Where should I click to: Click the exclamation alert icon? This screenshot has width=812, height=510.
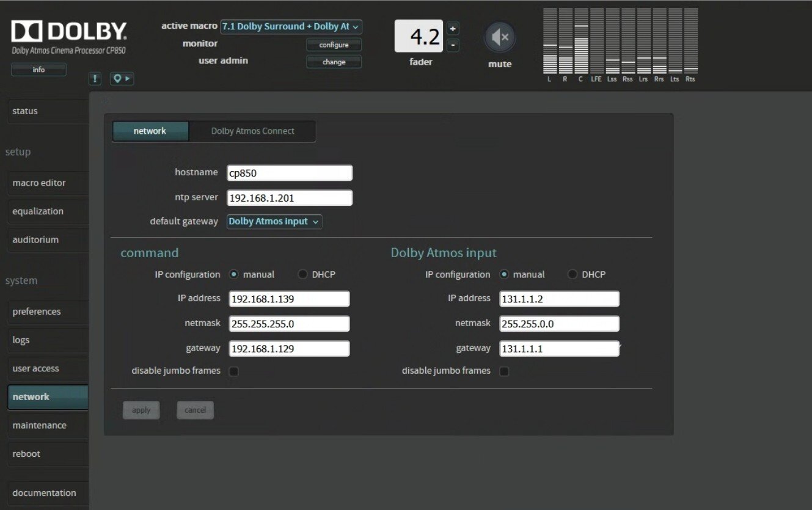point(95,79)
